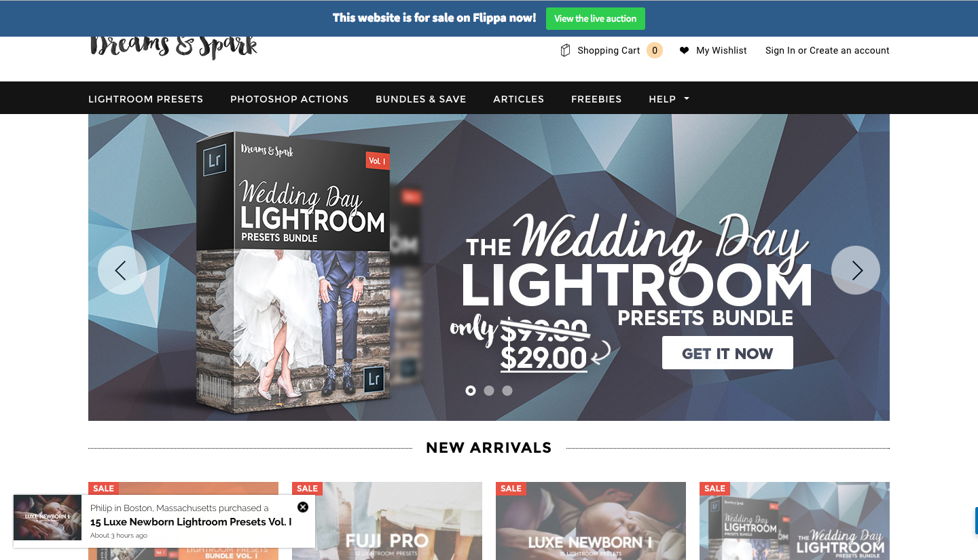Open Bundles & Save menu
This screenshot has height=560, width=978.
[x=421, y=99]
